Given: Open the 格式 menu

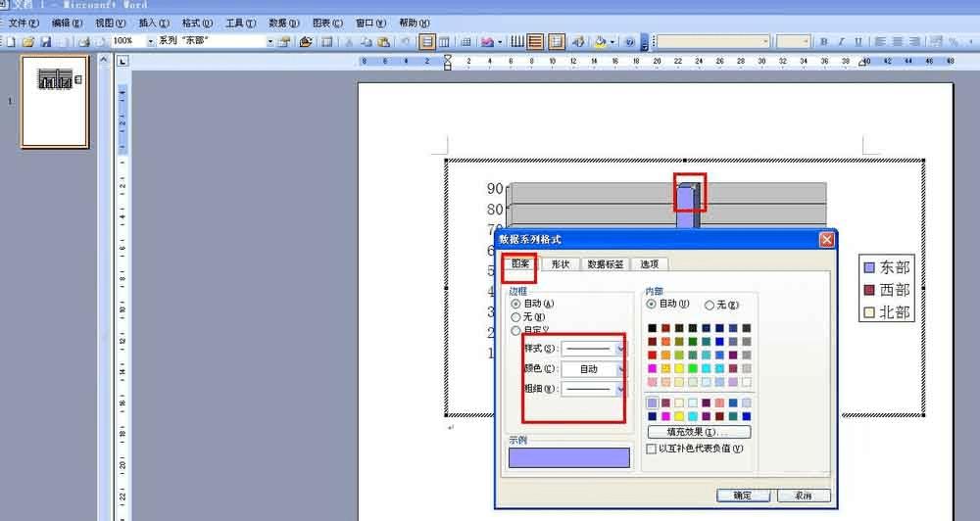Looking at the screenshot, I should click(197, 23).
